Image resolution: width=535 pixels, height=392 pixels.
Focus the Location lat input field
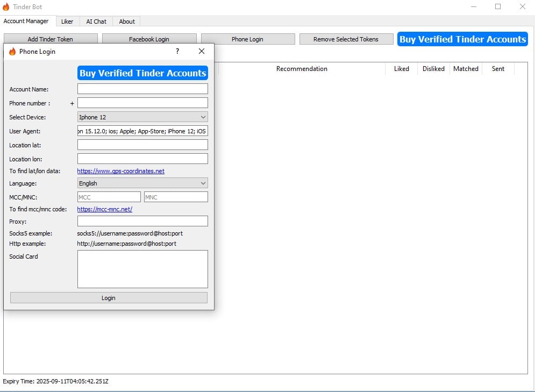(x=142, y=145)
